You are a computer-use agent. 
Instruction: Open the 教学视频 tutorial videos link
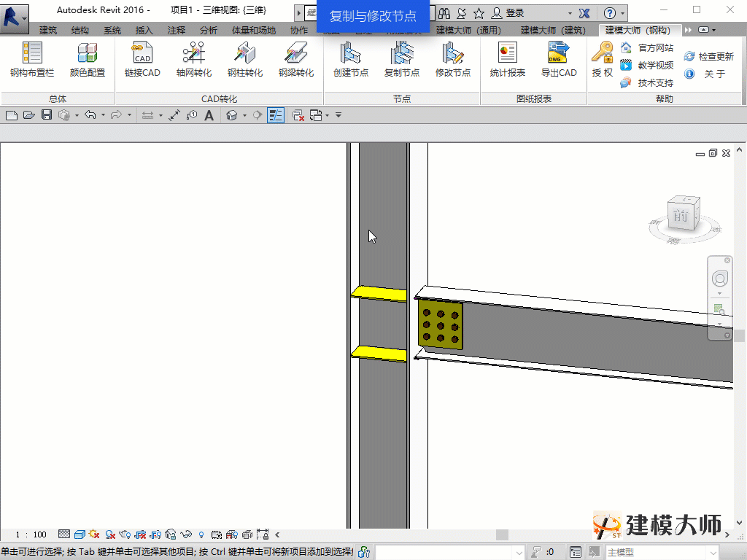[647, 65]
